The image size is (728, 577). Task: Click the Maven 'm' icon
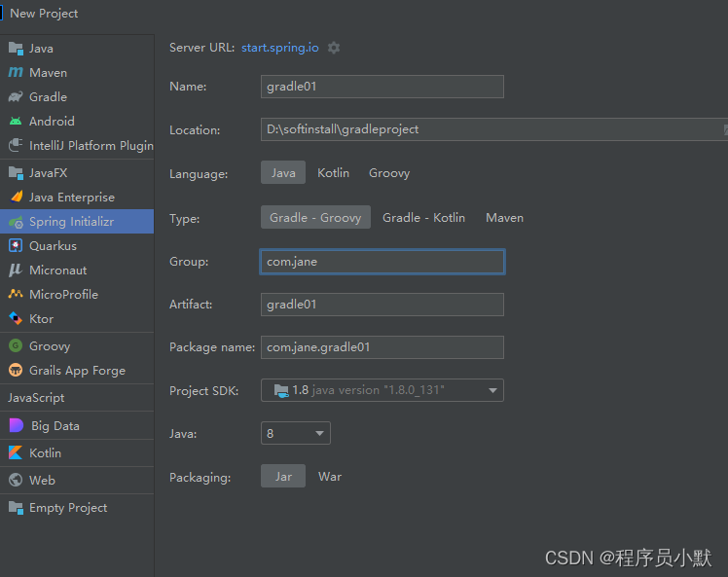pos(16,72)
